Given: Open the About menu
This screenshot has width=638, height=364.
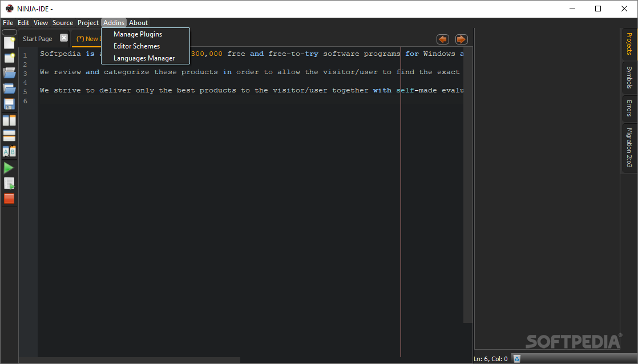Looking at the screenshot, I should click(x=138, y=23).
